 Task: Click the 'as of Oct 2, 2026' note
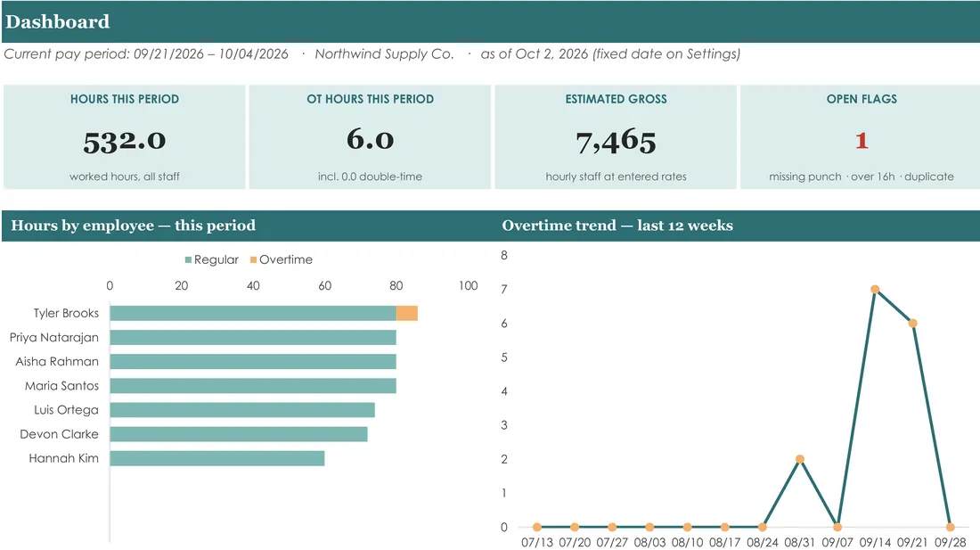(x=610, y=53)
